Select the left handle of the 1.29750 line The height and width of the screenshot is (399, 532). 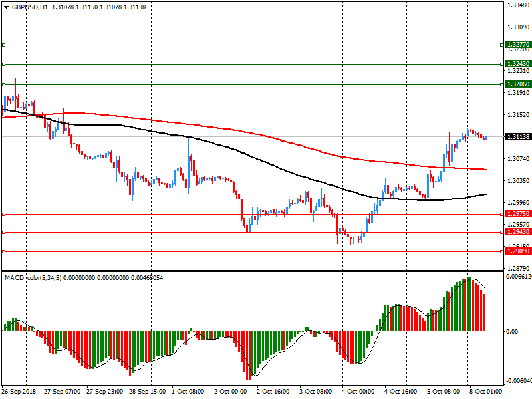pyautogui.click(x=3, y=214)
